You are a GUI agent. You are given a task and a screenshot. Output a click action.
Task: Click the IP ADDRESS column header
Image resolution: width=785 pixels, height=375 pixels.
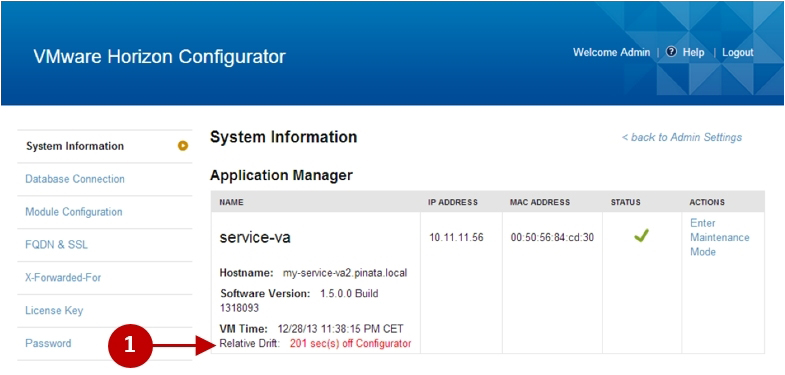(x=453, y=202)
